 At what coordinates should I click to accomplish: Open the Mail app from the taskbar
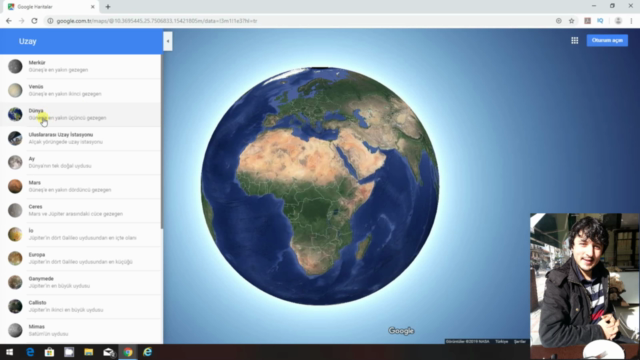(108, 352)
